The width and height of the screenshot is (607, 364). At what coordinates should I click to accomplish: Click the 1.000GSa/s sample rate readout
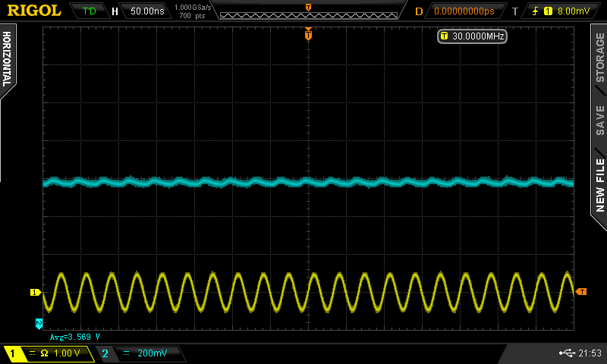point(193,8)
